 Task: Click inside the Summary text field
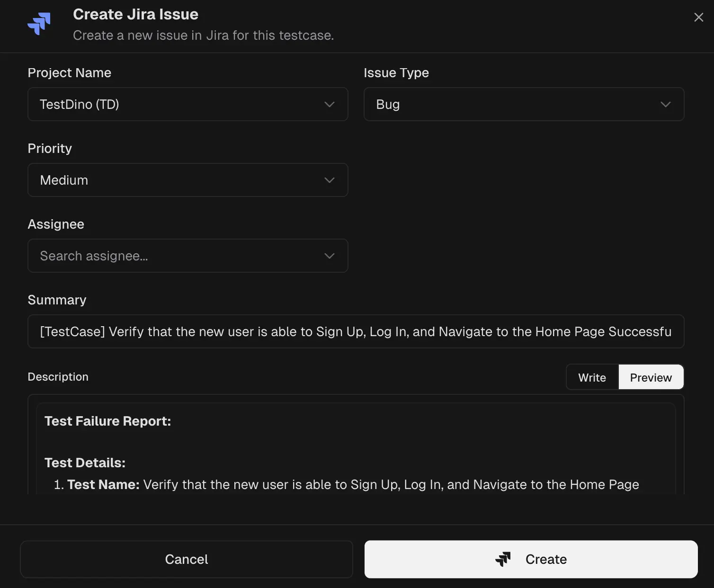point(355,331)
